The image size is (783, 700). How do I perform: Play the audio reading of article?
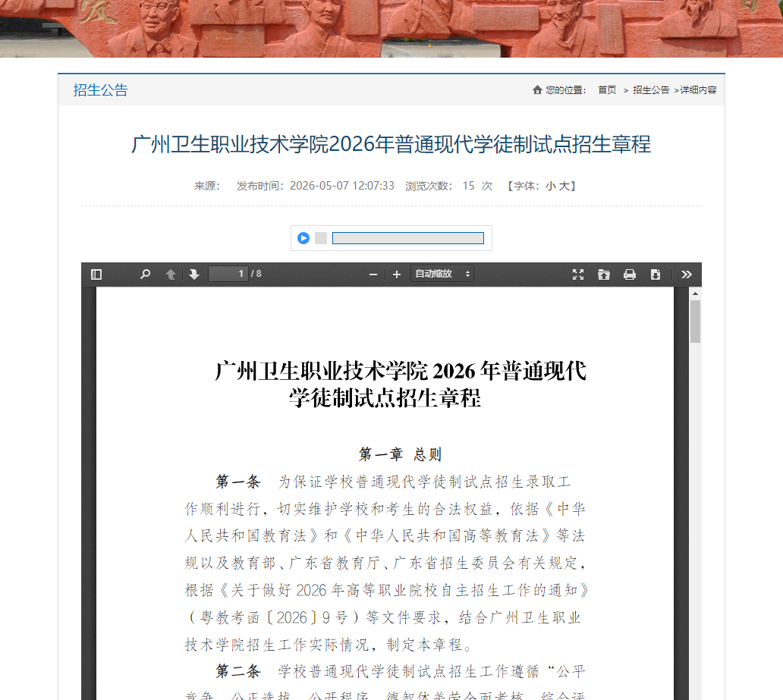click(x=303, y=238)
